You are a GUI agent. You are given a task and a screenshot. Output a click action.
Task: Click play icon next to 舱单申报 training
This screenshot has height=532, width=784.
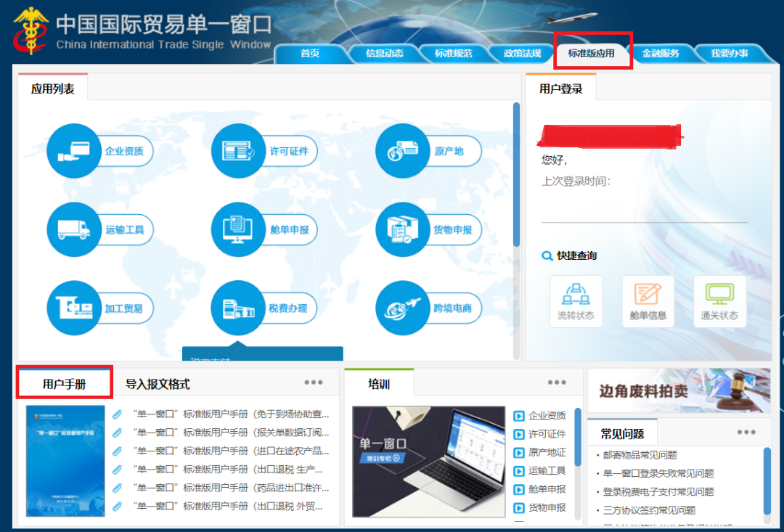pos(519,489)
